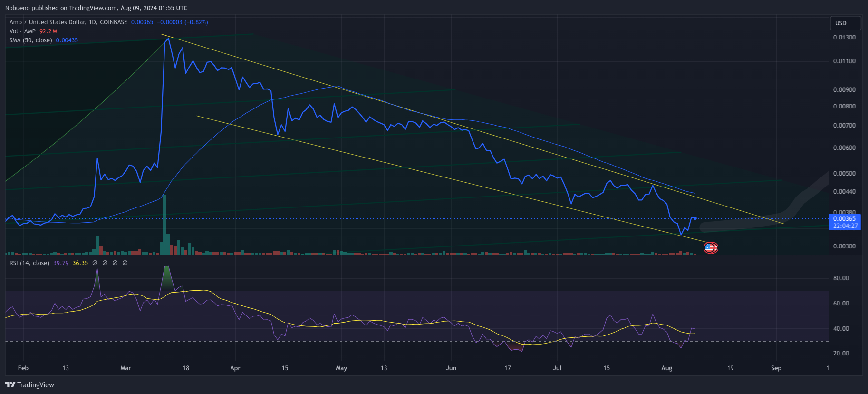Click the yellow RSI average value 36.35
Viewport: 868px width, 394px height.
point(80,263)
